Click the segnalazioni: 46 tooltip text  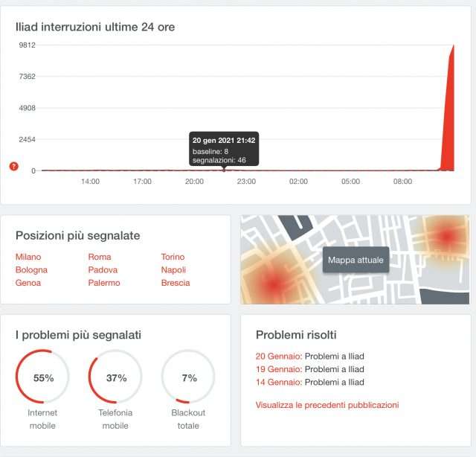pos(219,160)
